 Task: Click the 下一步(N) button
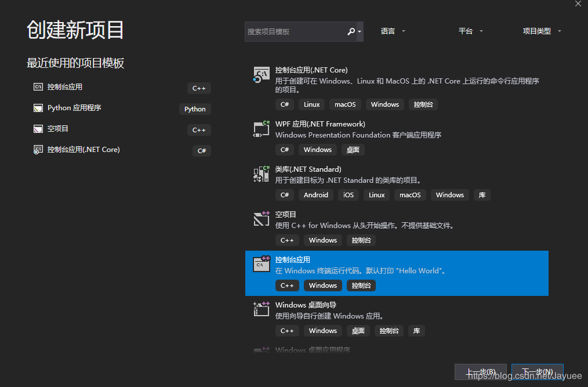[537, 372]
